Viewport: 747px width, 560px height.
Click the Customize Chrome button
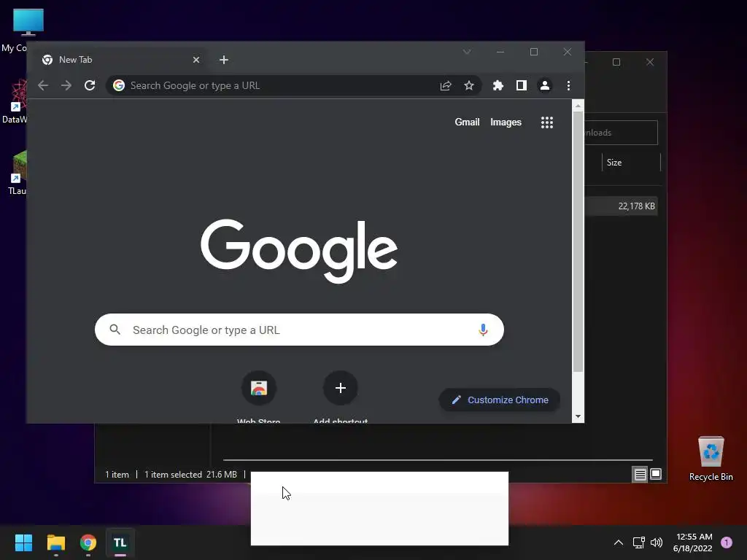(499, 400)
